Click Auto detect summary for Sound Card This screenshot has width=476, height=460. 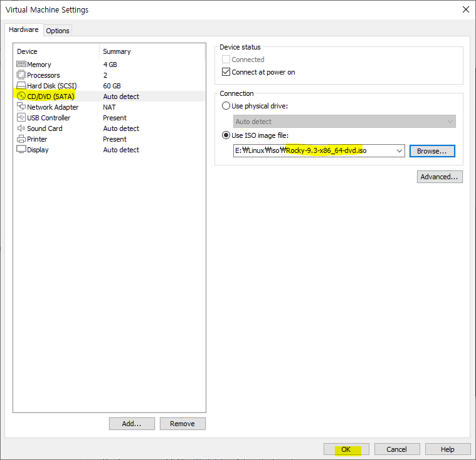[121, 128]
